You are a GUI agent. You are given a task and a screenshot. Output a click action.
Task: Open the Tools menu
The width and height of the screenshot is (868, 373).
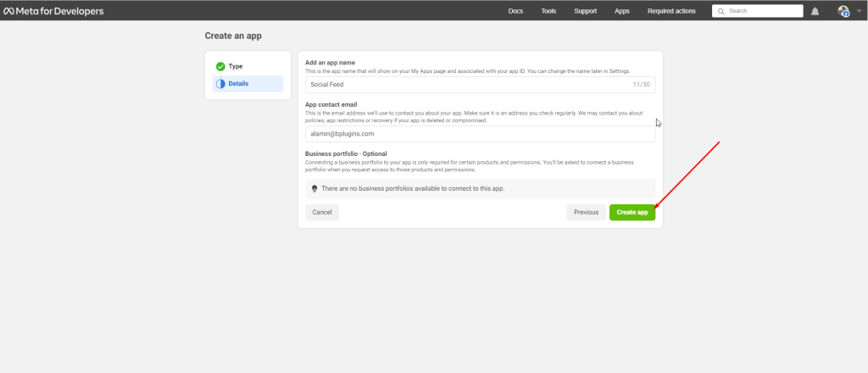point(548,11)
